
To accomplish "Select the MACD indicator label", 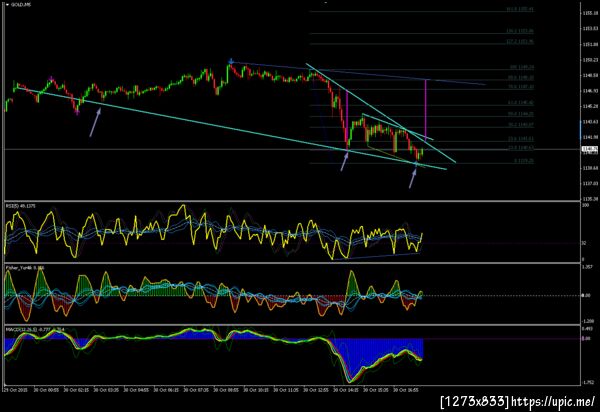I will (x=35, y=329).
